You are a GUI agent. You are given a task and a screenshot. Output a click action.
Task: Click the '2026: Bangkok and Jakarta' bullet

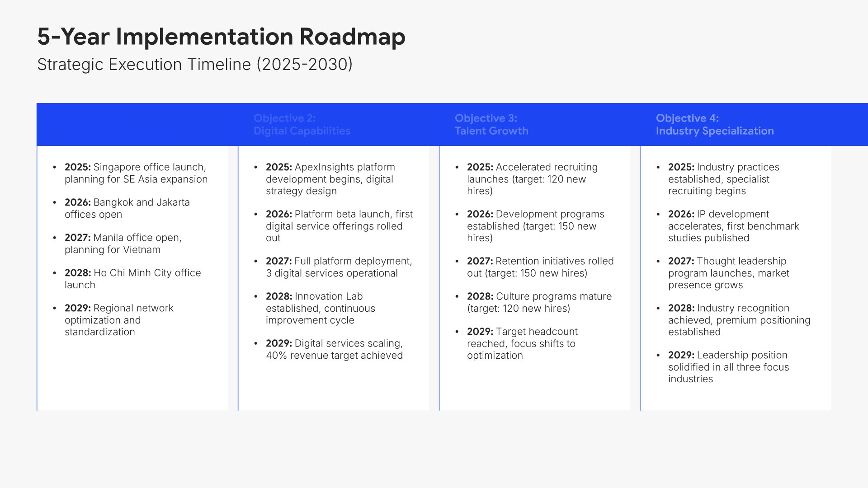tap(127, 208)
